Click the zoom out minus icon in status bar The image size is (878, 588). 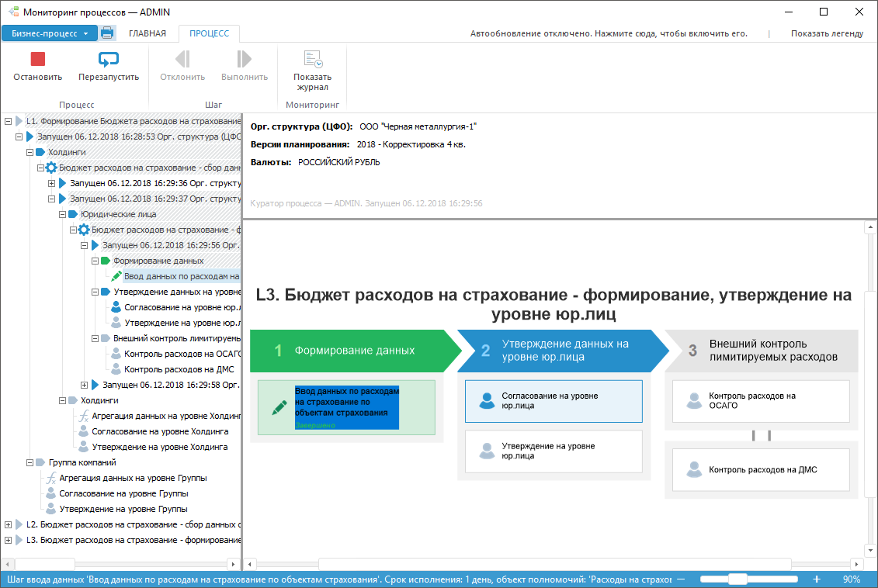(681, 579)
